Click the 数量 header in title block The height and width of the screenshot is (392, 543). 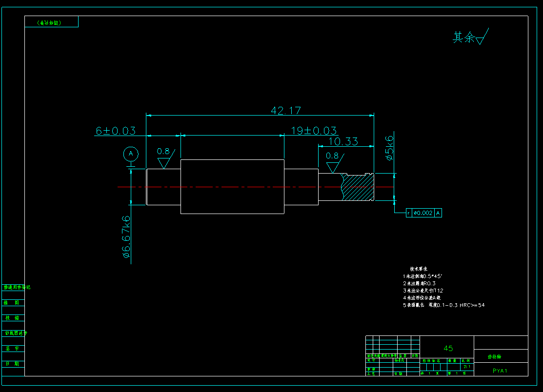tap(452, 360)
